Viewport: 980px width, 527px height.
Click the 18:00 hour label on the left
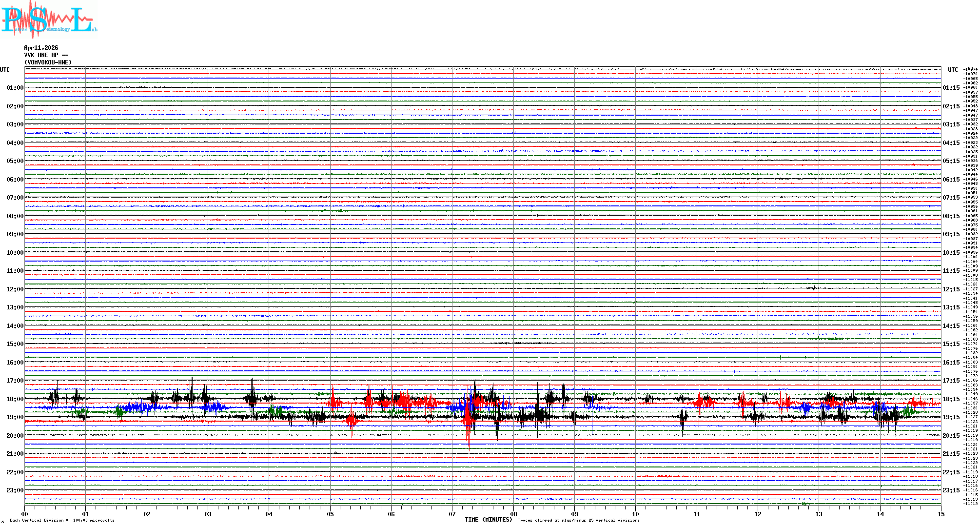(x=15, y=399)
